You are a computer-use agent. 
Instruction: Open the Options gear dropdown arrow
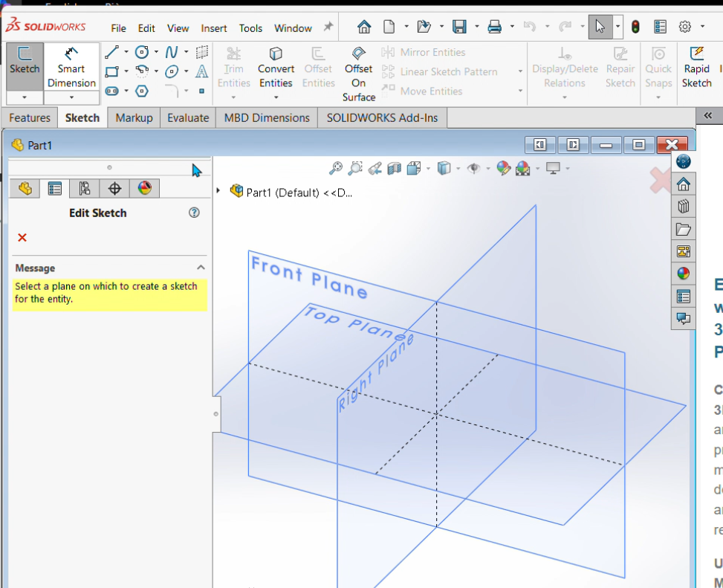pyautogui.click(x=701, y=28)
